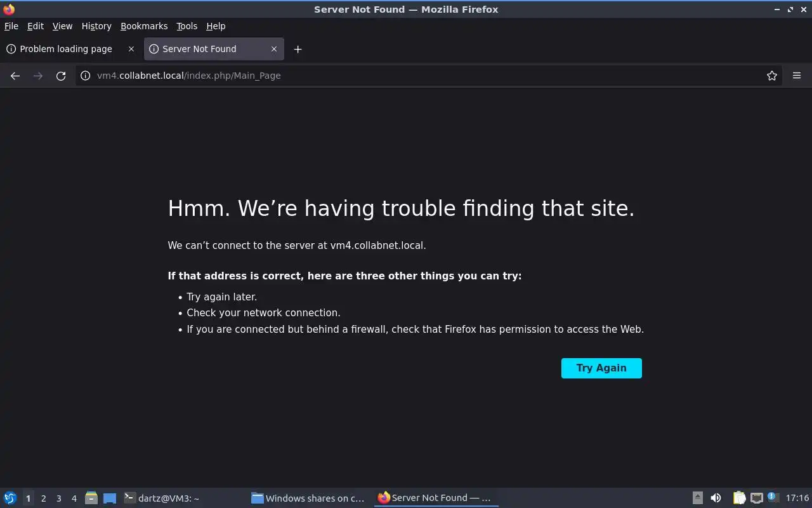Bookmark this page with the star icon
This screenshot has width=812, height=508.
point(772,76)
